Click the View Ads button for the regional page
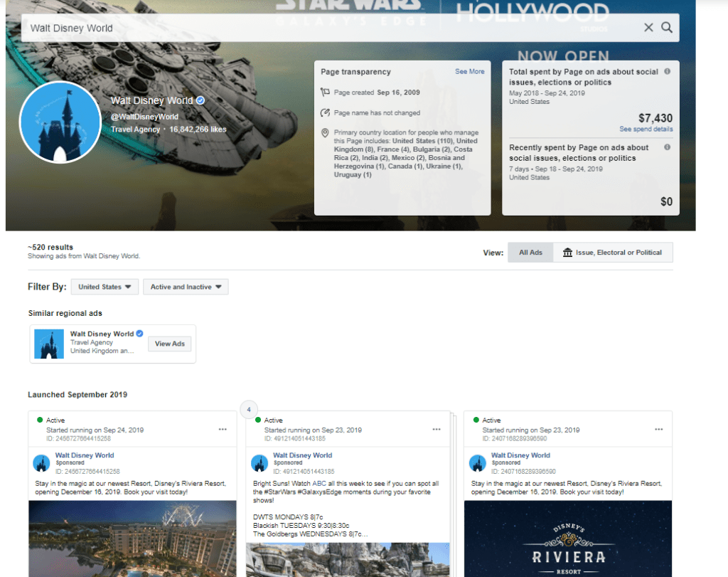 pos(169,343)
